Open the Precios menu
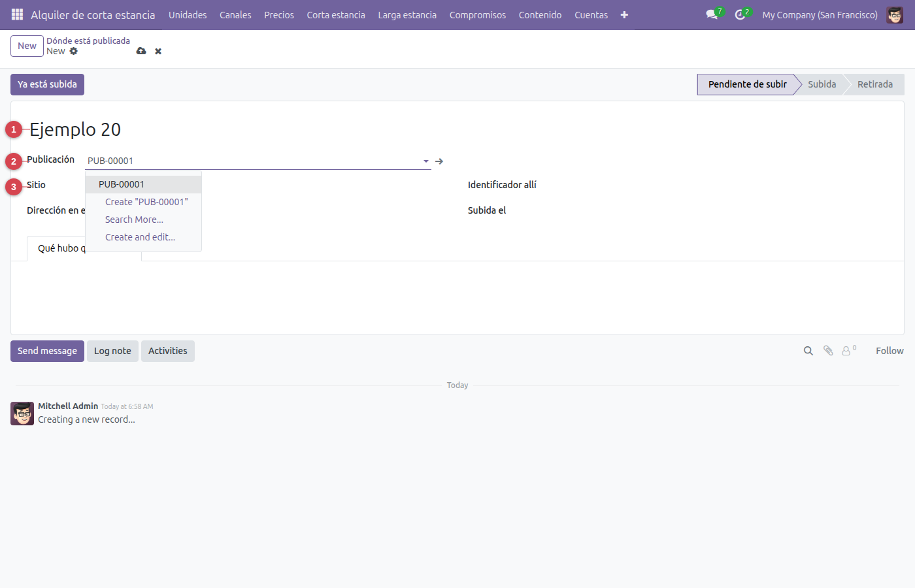 click(x=279, y=14)
